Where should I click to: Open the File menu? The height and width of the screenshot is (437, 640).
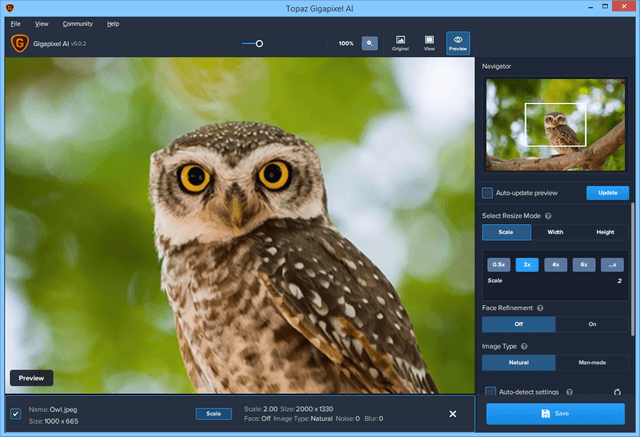pos(15,23)
